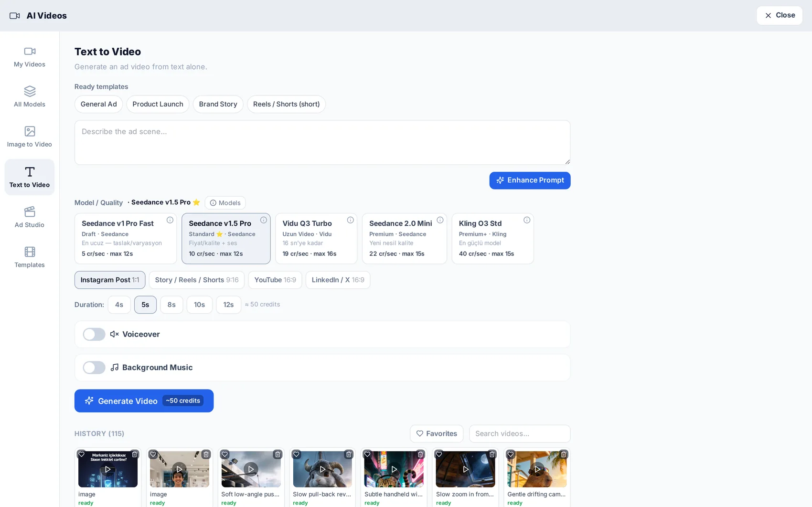Open the All Models section

click(30, 97)
